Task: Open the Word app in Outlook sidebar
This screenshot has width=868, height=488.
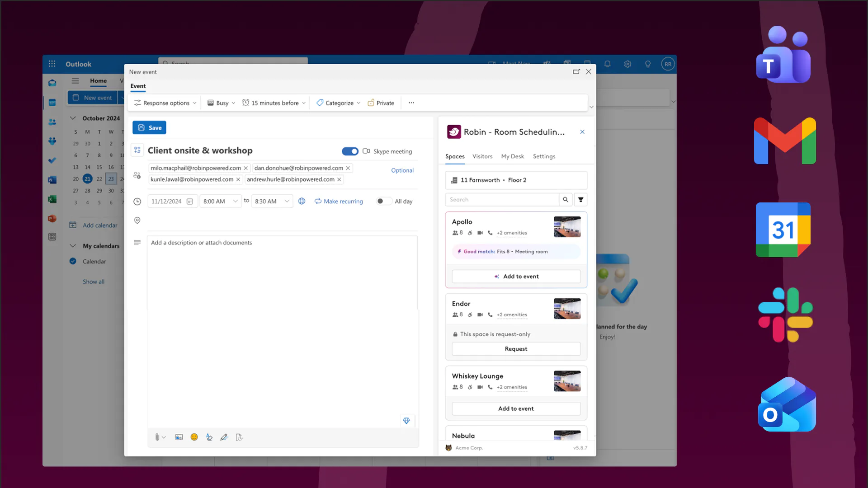Action: pos(52,180)
